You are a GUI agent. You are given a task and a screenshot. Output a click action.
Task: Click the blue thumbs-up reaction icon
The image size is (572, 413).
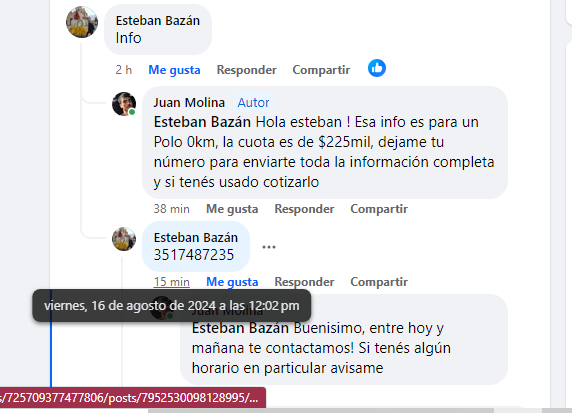(377, 68)
